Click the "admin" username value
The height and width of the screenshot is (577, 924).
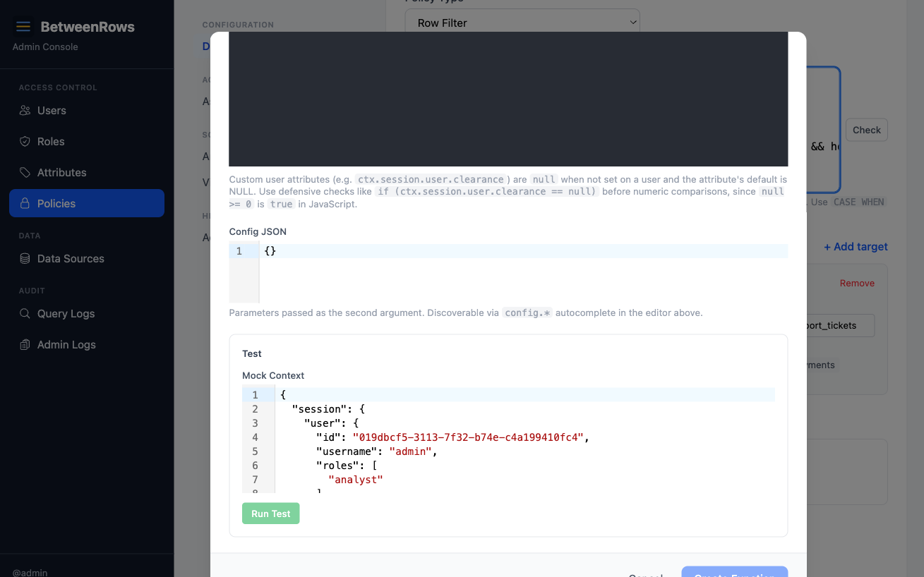410,451
